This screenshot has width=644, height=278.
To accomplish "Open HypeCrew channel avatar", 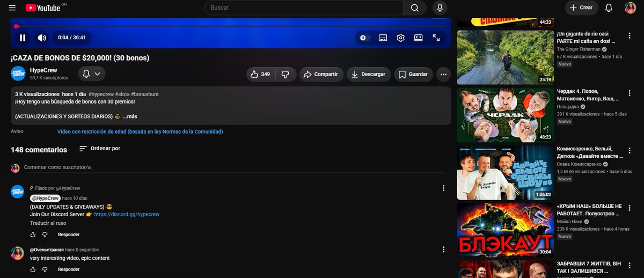I will [x=18, y=74].
